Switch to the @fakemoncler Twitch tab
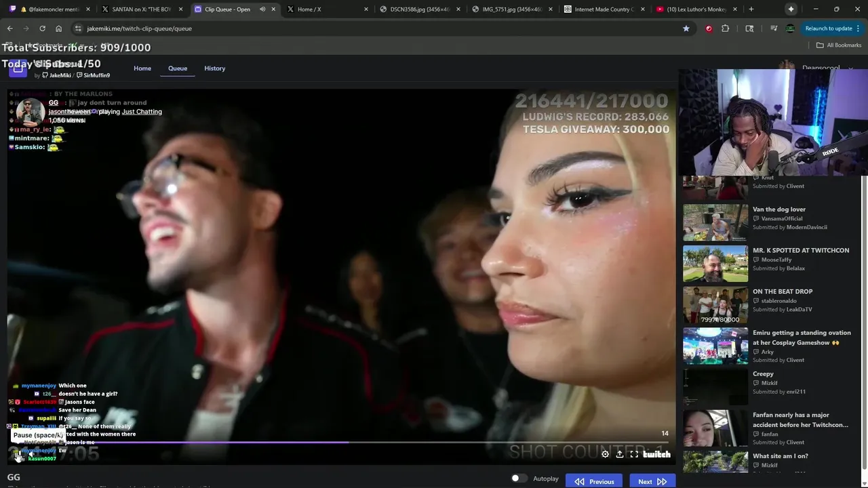This screenshot has width=868, height=488. point(49,9)
